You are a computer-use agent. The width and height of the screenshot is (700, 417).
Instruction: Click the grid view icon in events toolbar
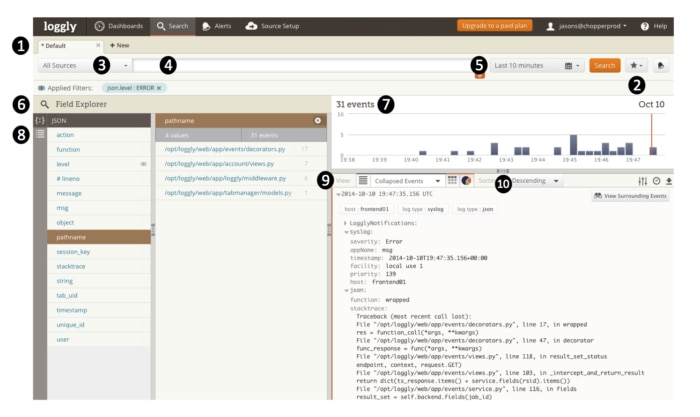(x=452, y=180)
